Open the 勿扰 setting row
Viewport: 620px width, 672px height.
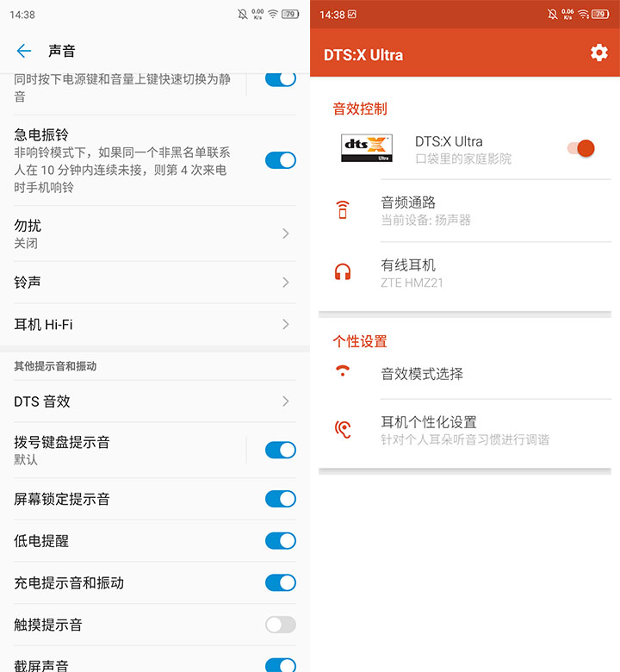click(x=155, y=233)
